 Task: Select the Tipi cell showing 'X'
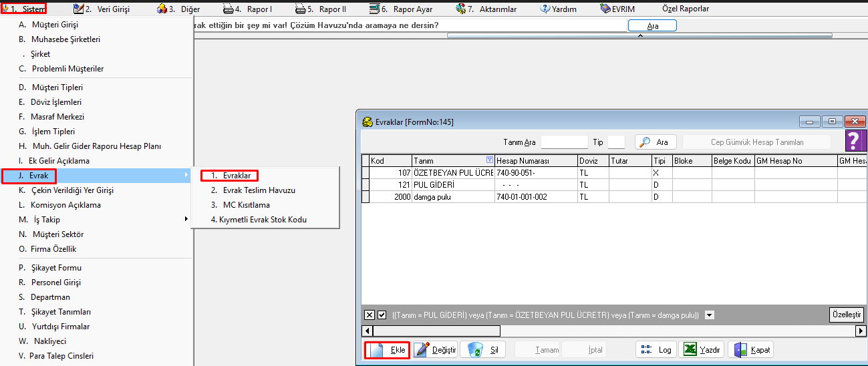pos(662,173)
